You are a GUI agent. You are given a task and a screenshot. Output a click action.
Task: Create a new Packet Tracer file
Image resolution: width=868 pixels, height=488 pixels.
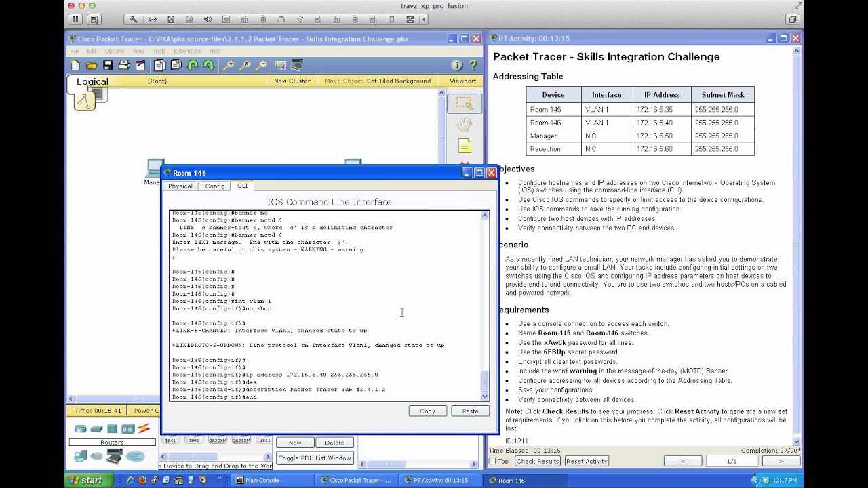pyautogui.click(x=75, y=66)
